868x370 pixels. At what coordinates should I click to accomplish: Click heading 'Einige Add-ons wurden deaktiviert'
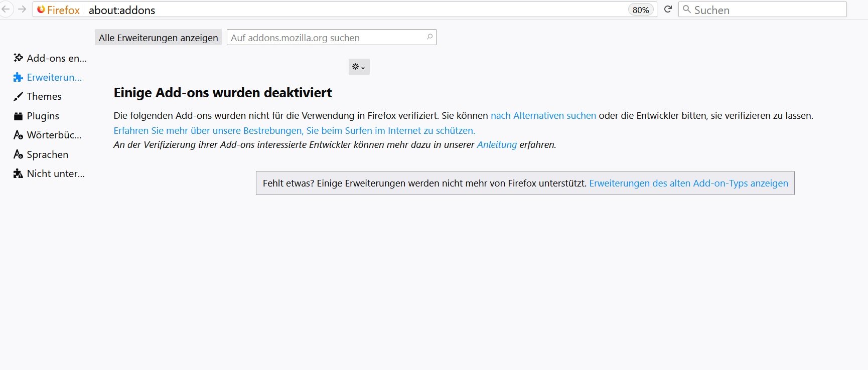tap(223, 93)
